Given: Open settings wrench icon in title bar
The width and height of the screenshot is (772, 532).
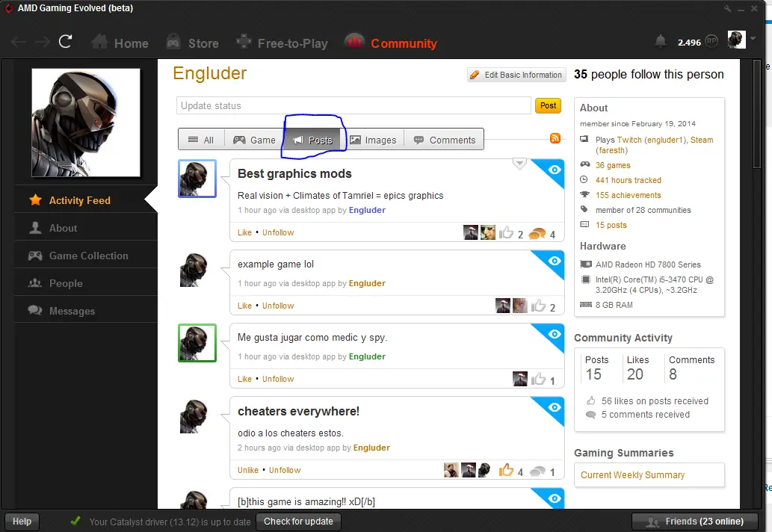Looking at the screenshot, I should tap(727, 8).
